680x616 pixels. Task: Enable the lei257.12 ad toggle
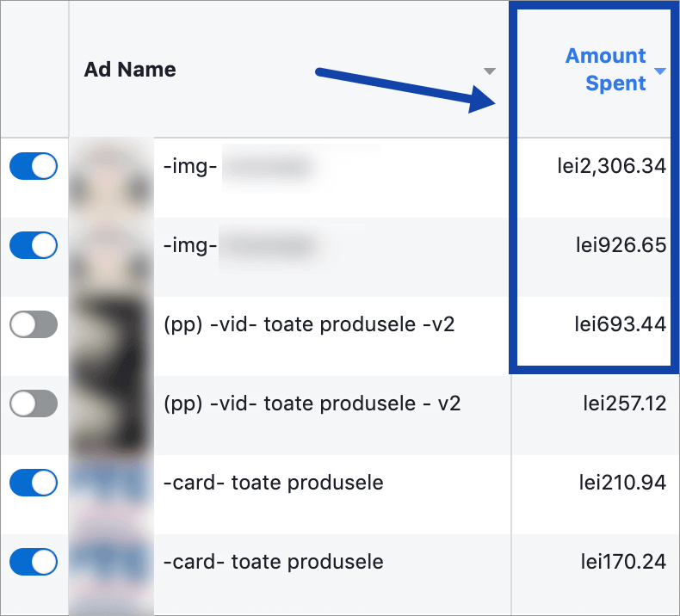tap(34, 403)
